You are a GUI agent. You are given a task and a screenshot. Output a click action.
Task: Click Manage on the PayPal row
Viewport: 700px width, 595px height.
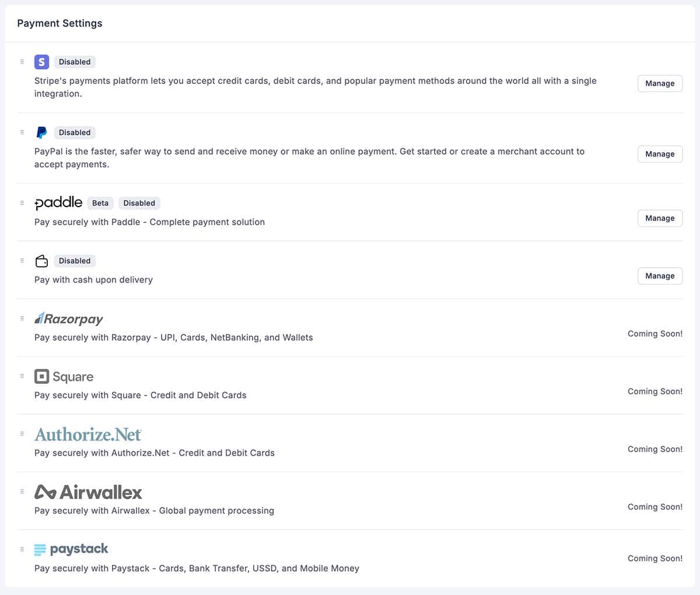pos(660,154)
